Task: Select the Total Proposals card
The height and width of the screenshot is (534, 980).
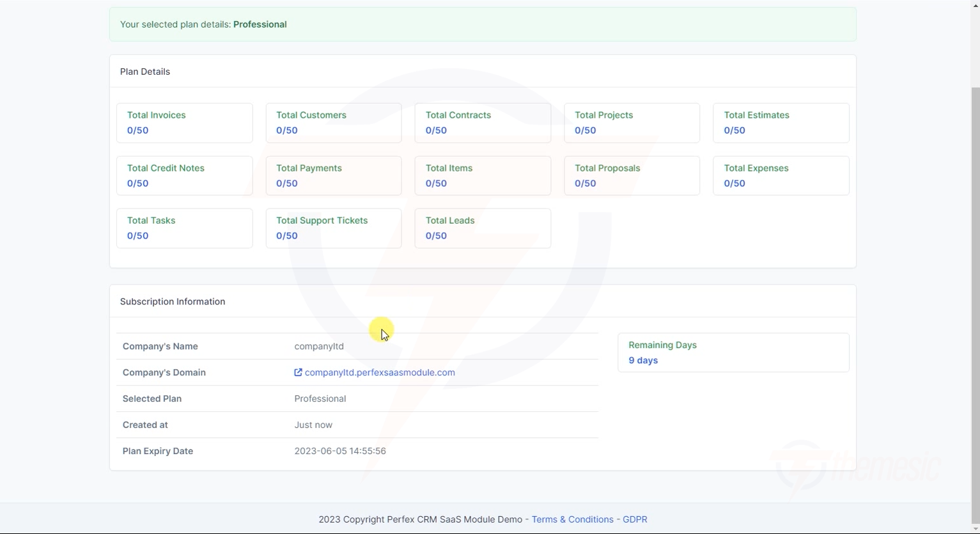Action: coord(632,175)
